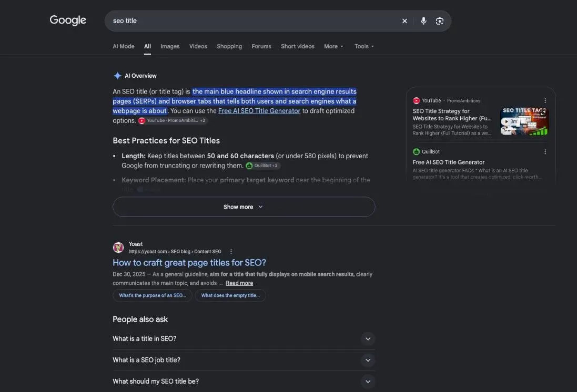Click the yoast.com breadcrumb URL
Viewport: 577px width, 392px height.
tap(175, 252)
